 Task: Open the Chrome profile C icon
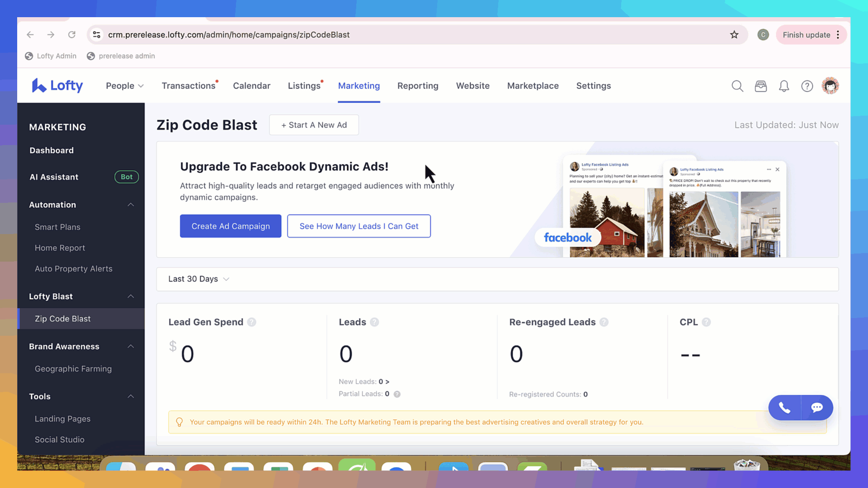click(x=763, y=35)
